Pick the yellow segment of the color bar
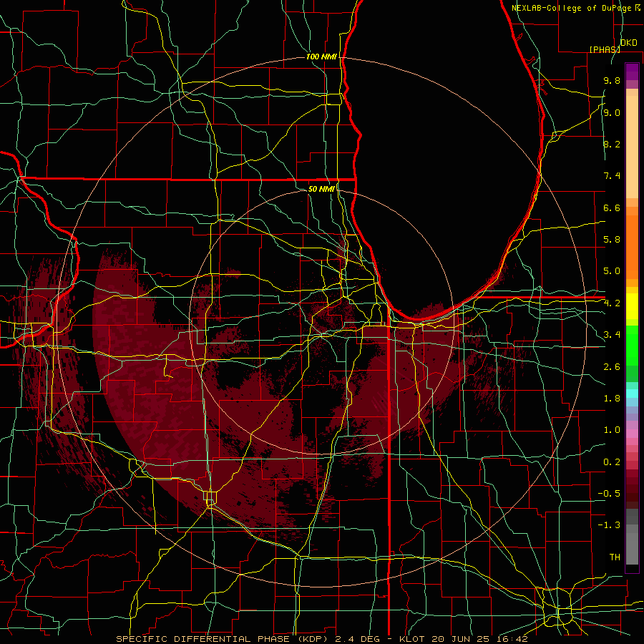 tap(632, 306)
